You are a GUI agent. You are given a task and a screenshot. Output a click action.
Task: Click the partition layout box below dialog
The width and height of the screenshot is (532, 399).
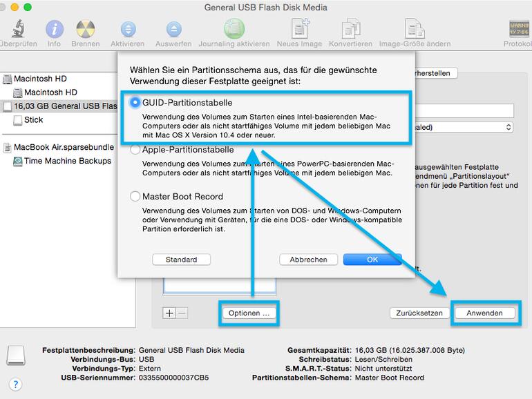220,285
